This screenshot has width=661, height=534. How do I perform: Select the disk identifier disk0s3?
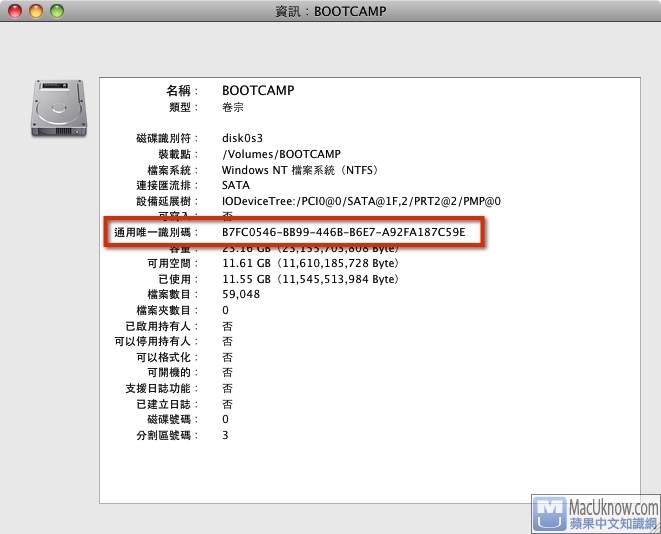point(242,138)
